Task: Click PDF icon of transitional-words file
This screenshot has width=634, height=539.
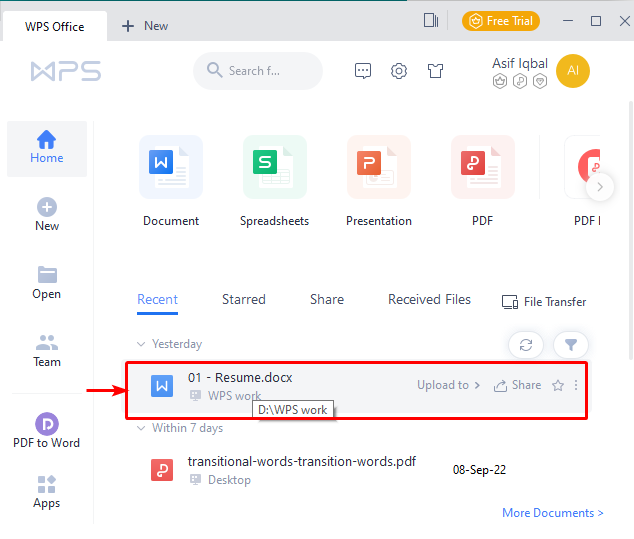Action: point(162,470)
